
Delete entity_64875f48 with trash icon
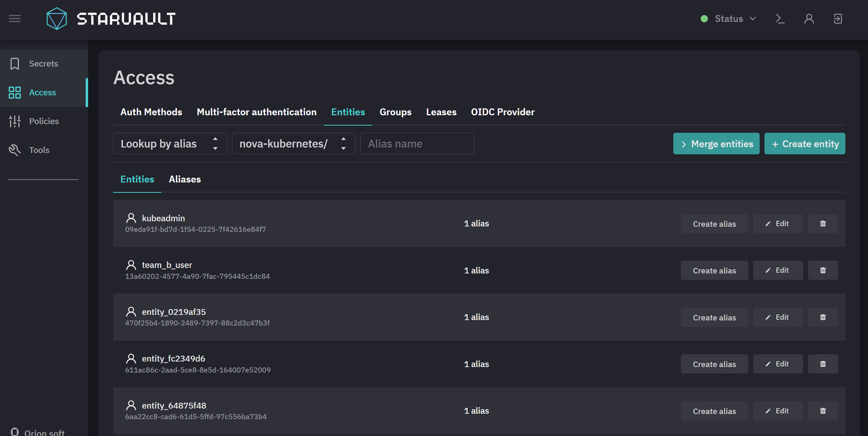coord(823,411)
